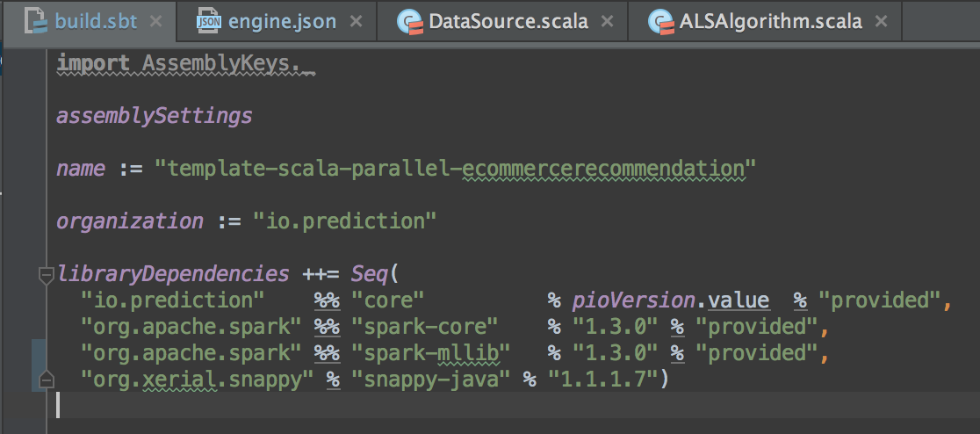Collapse the libraryDependencies block using fold marker

coord(46,275)
